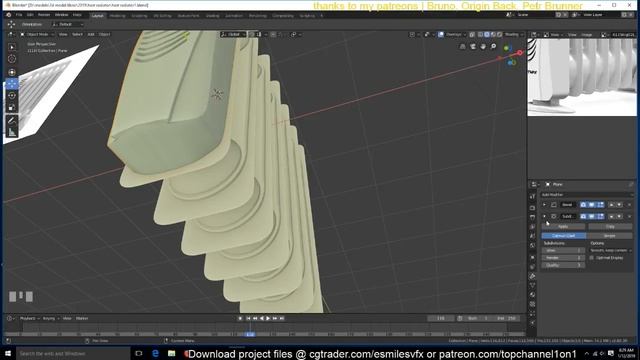This screenshot has width=640, height=360.
Task: Click the Blender logo menu icon
Action: pos(8,15)
